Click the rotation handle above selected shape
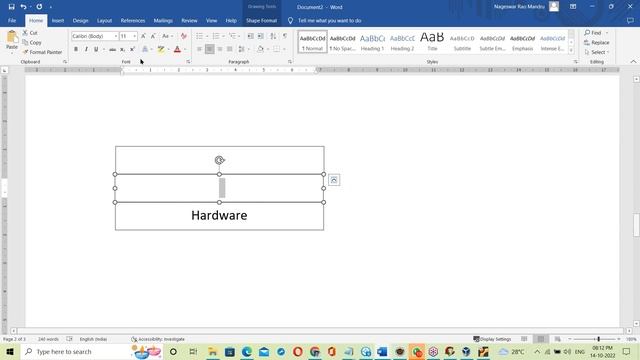 [x=220, y=160]
